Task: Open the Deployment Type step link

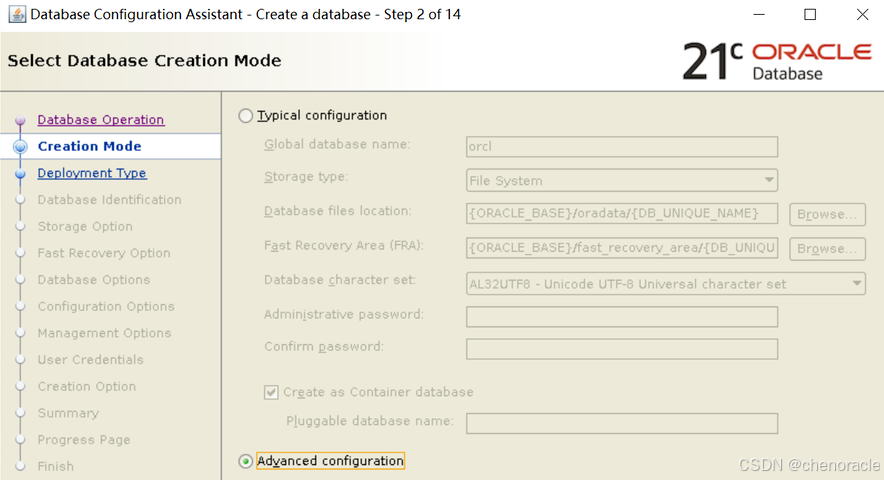Action: (x=91, y=173)
